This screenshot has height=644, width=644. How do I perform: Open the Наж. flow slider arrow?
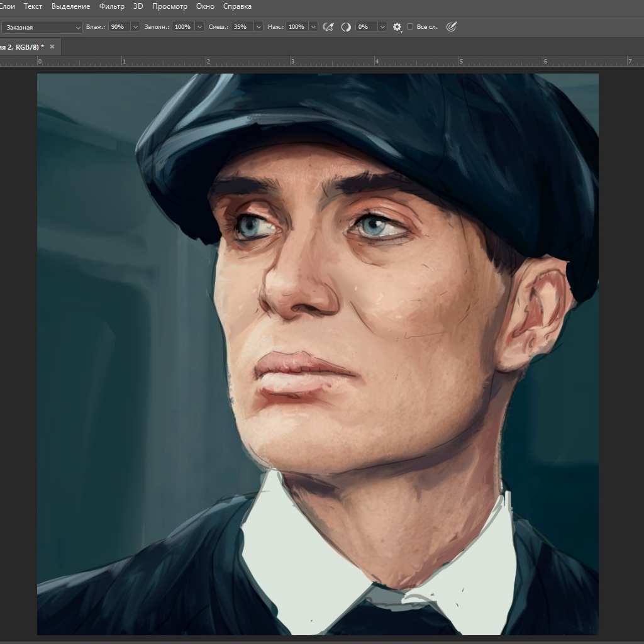(x=313, y=26)
